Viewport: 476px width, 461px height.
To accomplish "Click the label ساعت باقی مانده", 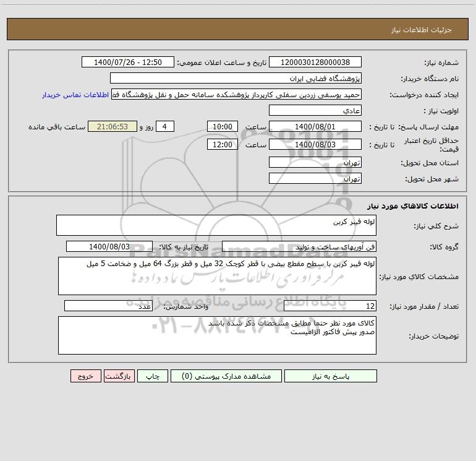I will (57, 127).
